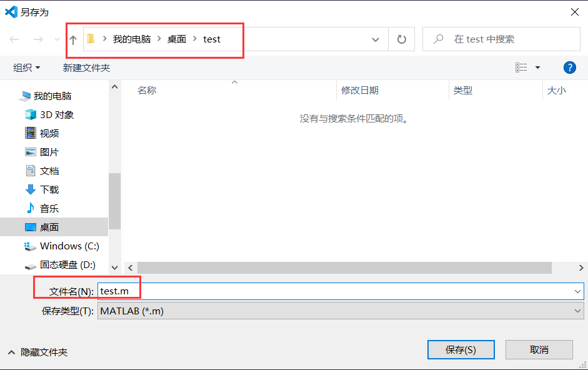The image size is (588, 370).
Task: Sort by 名称 column header
Action: [x=147, y=91]
